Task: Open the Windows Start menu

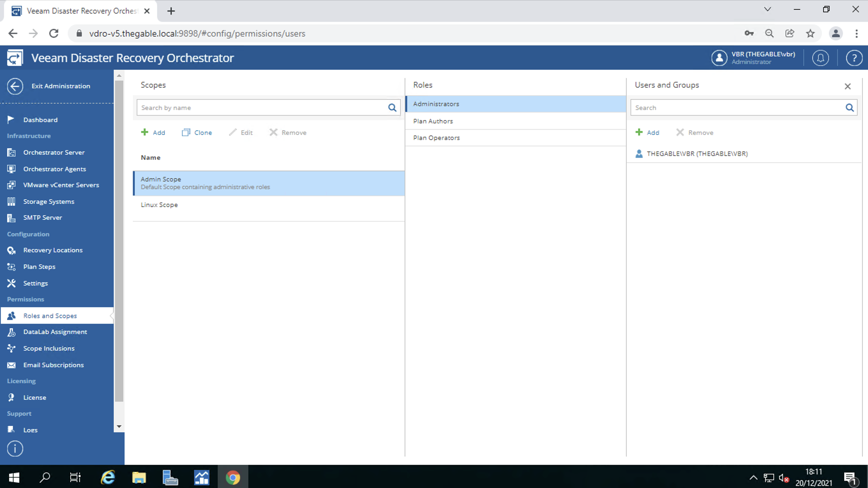Action: pos(14,477)
